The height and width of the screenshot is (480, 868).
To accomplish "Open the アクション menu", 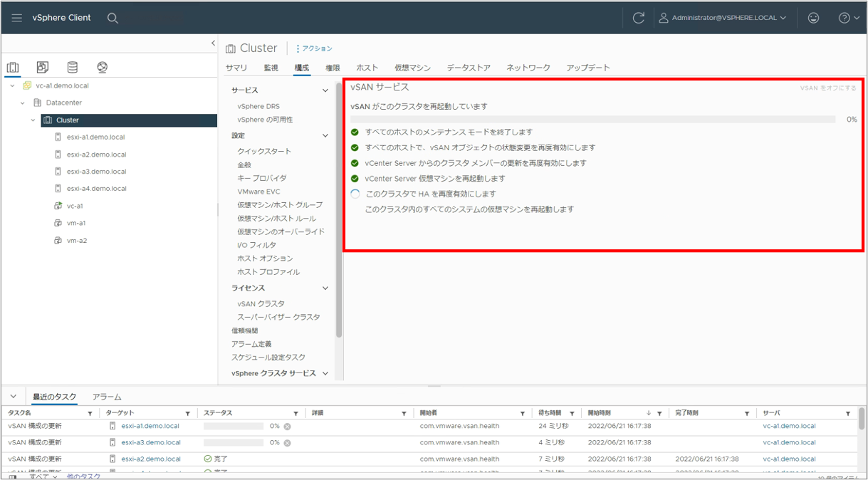I will tap(314, 48).
